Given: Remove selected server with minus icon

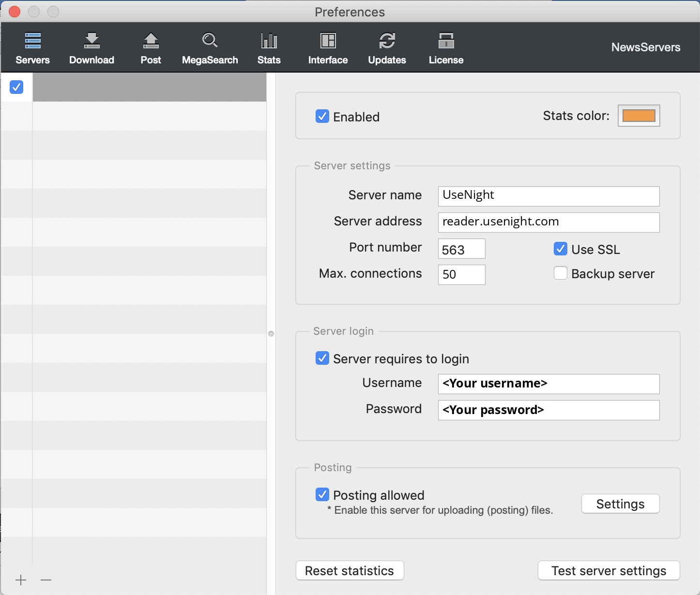Looking at the screenshot, I should [x=46, y=580].
